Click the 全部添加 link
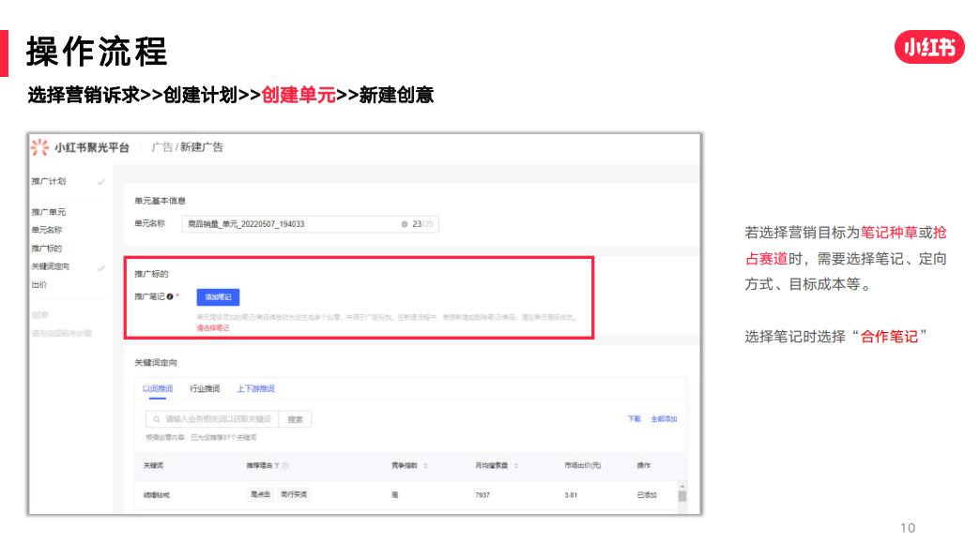 (664, 419)
